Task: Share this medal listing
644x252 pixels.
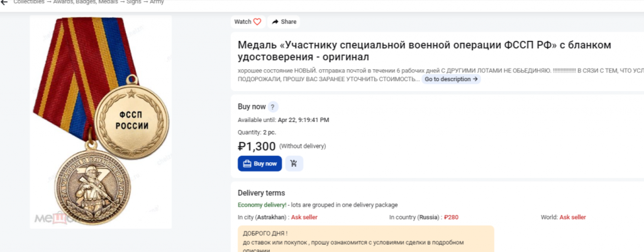Action: click(x=284, y=22)
